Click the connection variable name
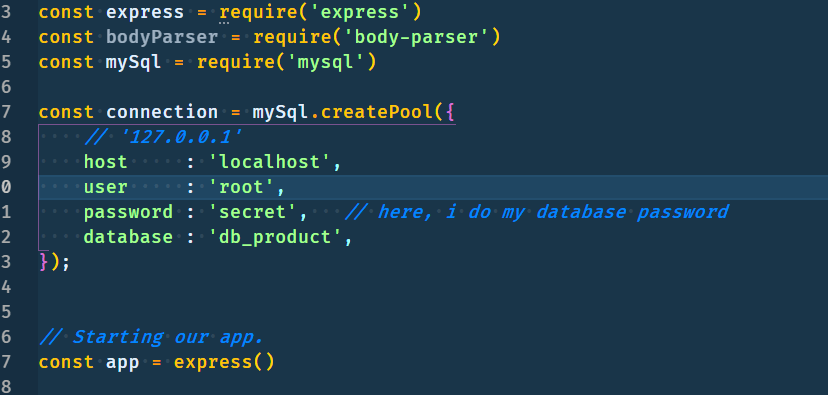 (162, 112)
